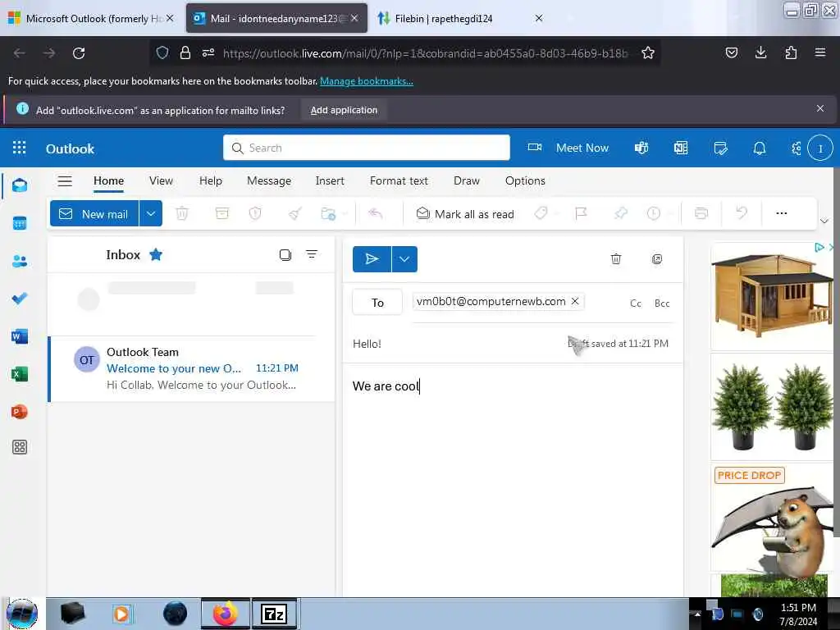Remove recipient vm0b0t@computernewb.com
Image resolution: width=840 pixels, height=630 pixels.
[x=575, y=301]
